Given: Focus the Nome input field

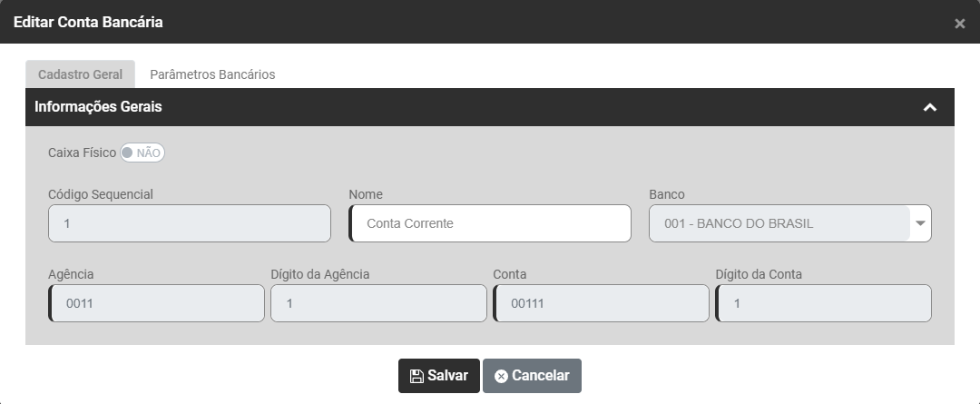Looking at the screenshot, I should [490, 223].
